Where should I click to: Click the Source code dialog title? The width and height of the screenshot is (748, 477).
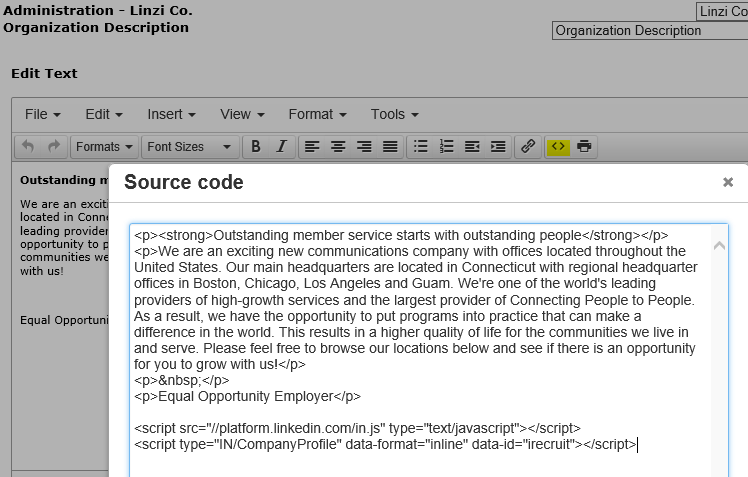point(184,182)
